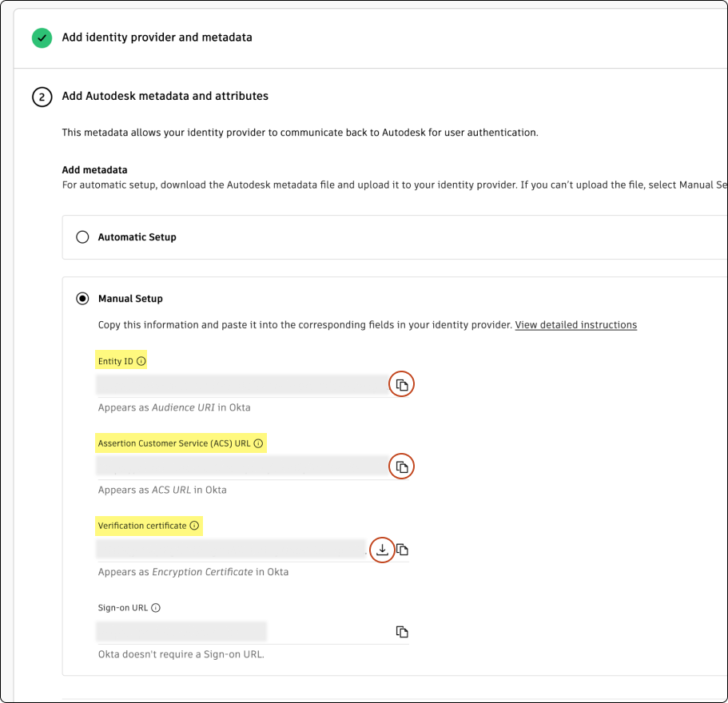Screen dimensions: 728x703
Task: Show info for Entity ID
Action: (141, 361)
